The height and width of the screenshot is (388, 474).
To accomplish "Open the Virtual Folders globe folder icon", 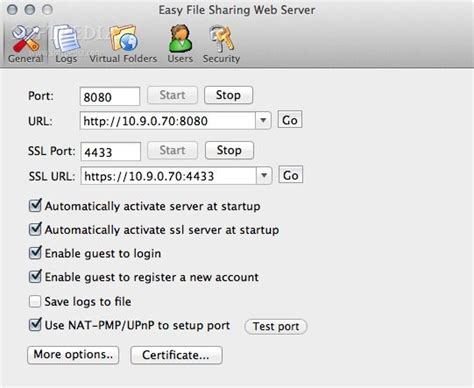I will click(x=123, y=39).
